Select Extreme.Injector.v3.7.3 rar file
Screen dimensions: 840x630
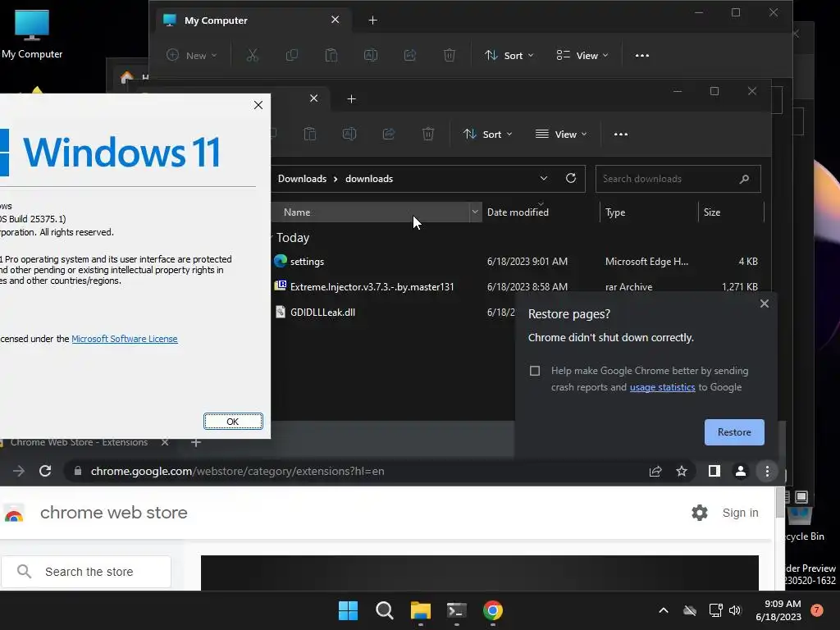[x=517, y=286]
